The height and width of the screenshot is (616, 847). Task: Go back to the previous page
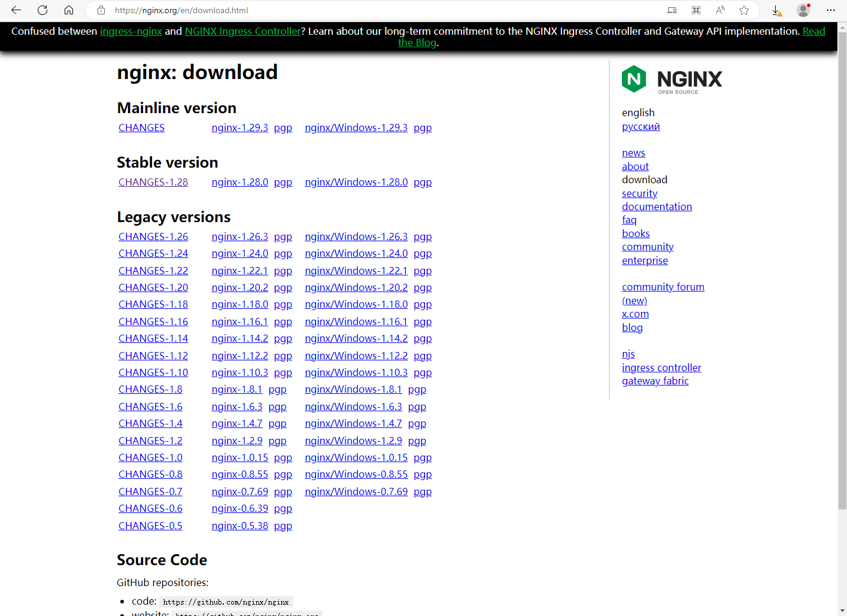(x=16, y=10)
